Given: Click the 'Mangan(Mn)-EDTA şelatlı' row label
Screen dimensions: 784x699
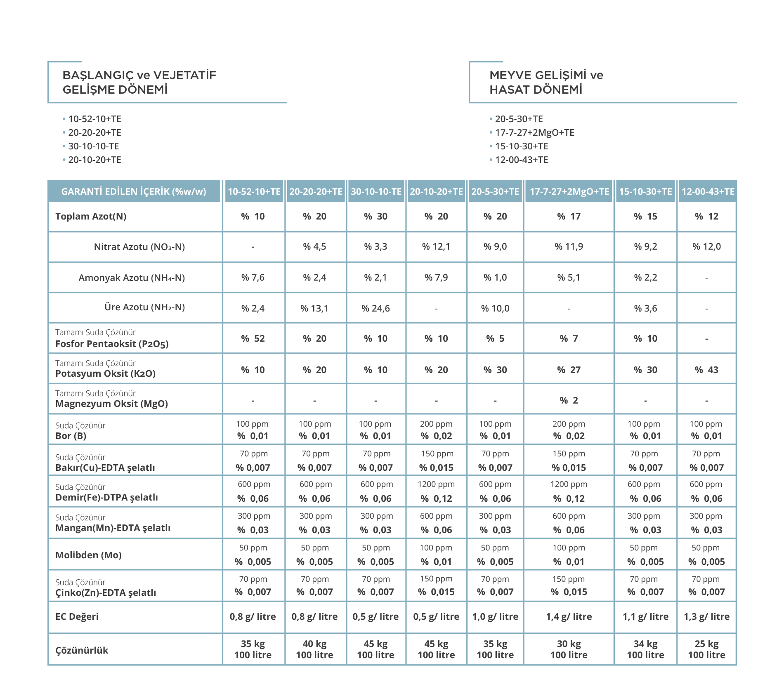Looking at the screenshot, I should [x=113, y=528].
